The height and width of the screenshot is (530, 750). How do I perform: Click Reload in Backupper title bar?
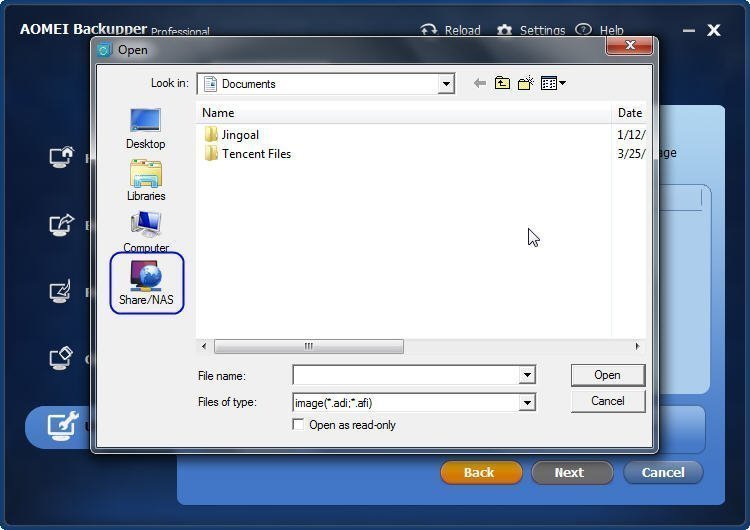(x=451, y=30)
